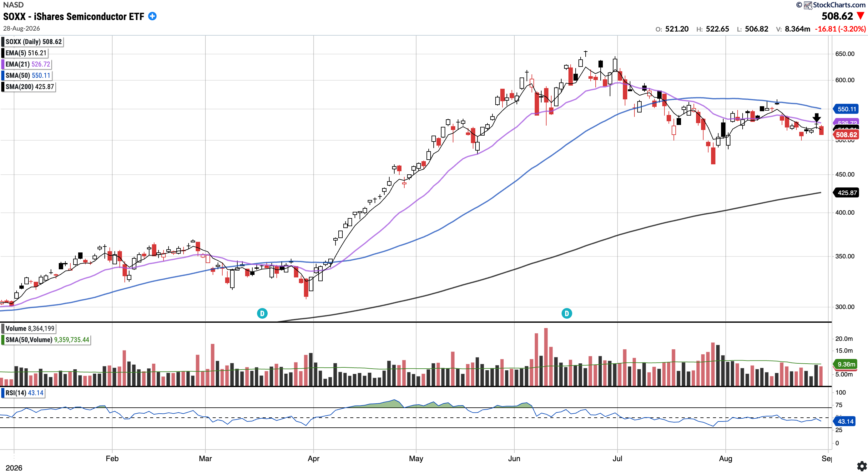This screenshot has width=868, height=473.
Task: Click the May label on time axis
Action: point(416,459)
